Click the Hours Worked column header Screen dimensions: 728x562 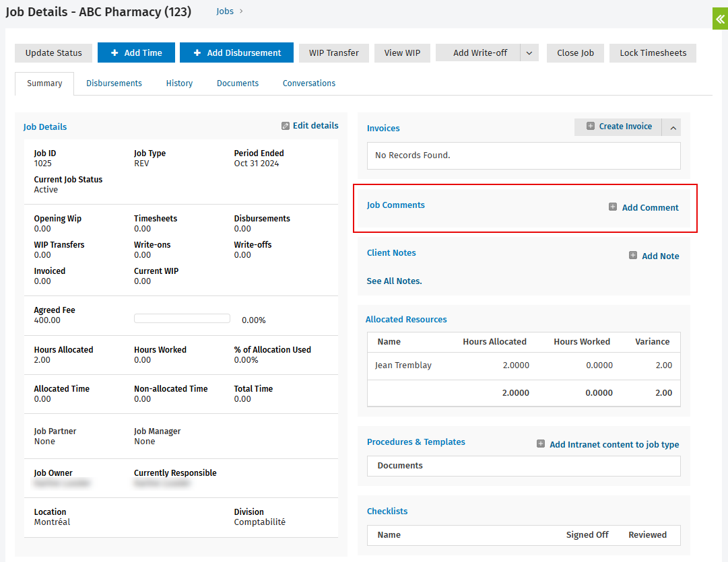pos(582,341)
